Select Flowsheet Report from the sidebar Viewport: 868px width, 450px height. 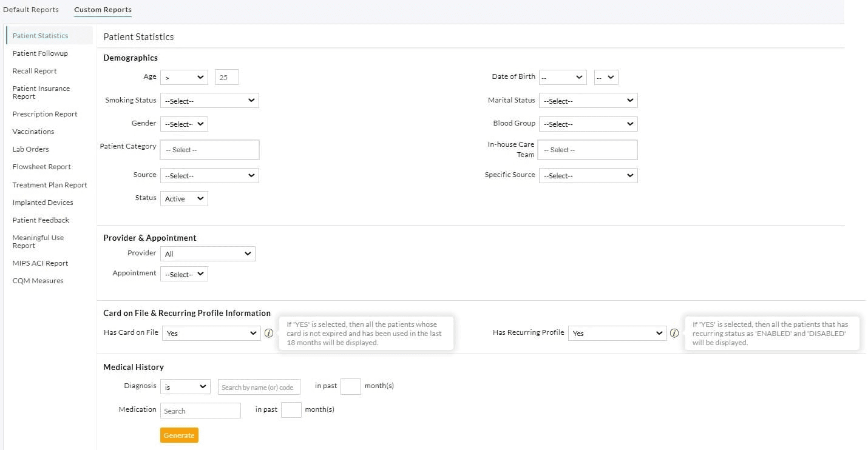coord(42,167)
